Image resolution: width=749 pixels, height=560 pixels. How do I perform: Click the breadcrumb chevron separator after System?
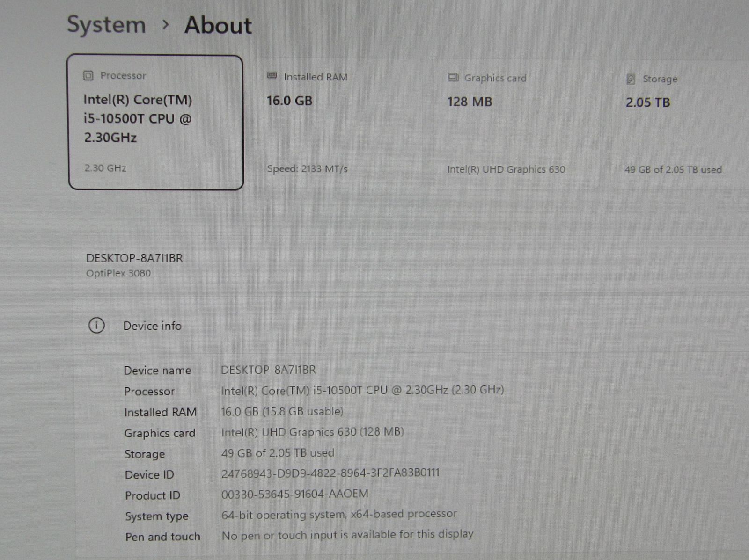pyautogui.click(x=165, y=24)
